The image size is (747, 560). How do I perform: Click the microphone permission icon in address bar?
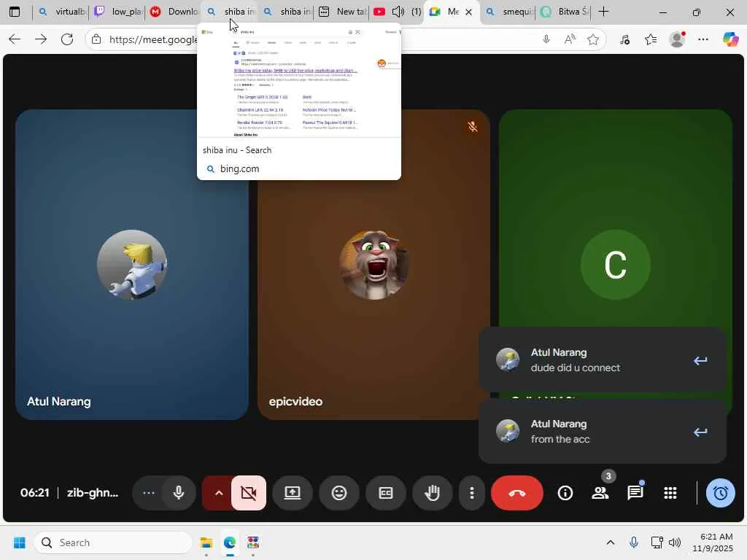(x=546, y=39)
